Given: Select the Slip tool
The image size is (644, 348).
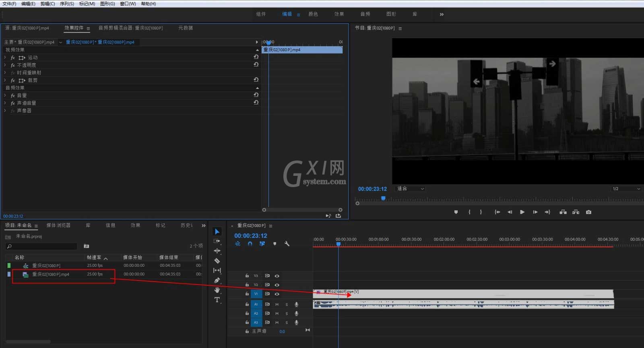Looking at the screenshot, I should pos(217,270).
